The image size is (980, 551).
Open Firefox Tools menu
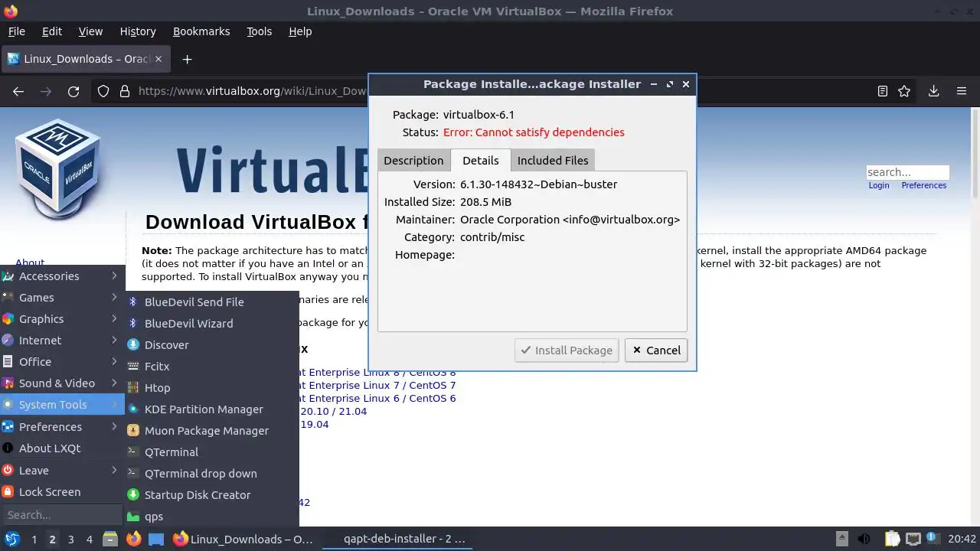click(x=259, y=31)
